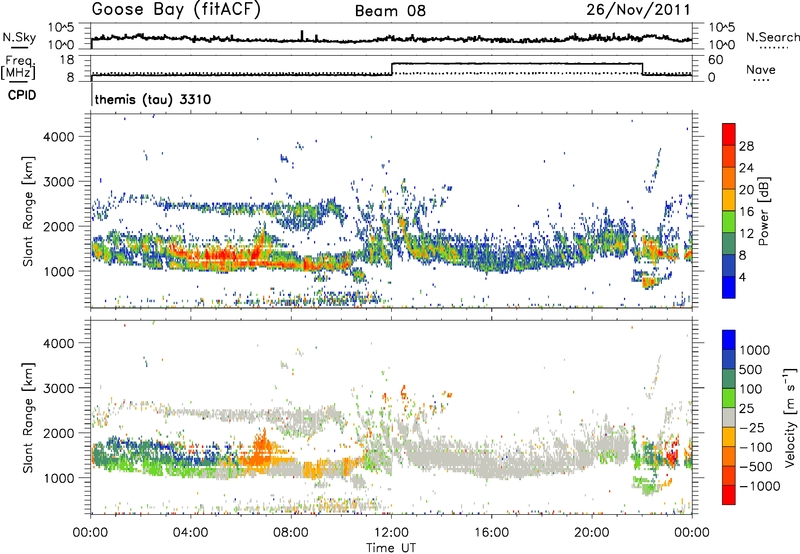Click the blue bottom swatch of Power colorbar
Screen dimensions: 800x554
729,287
